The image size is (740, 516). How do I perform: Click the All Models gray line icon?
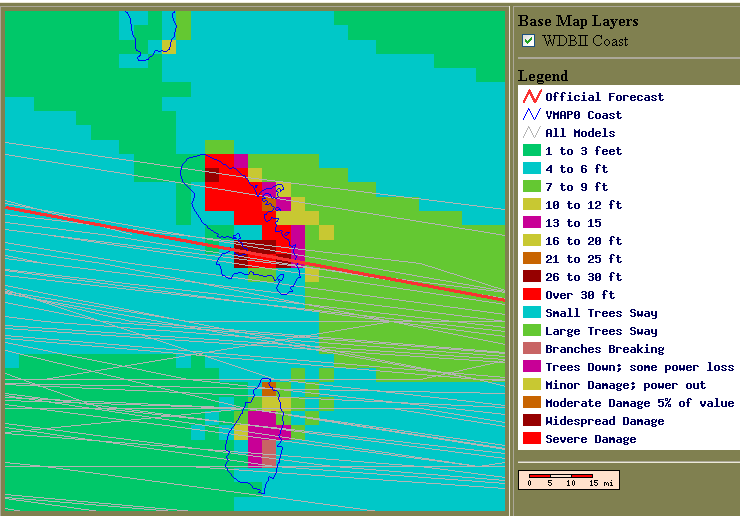point(532,133)
